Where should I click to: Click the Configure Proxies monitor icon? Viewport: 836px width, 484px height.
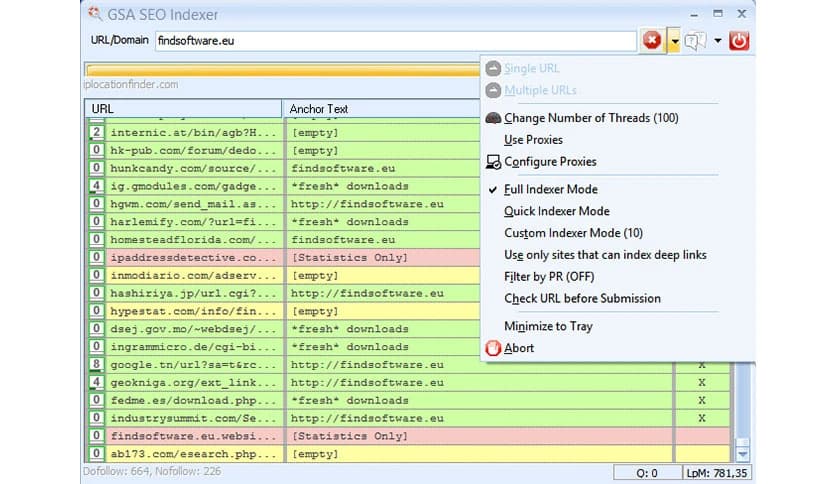(x=493, y=162)
